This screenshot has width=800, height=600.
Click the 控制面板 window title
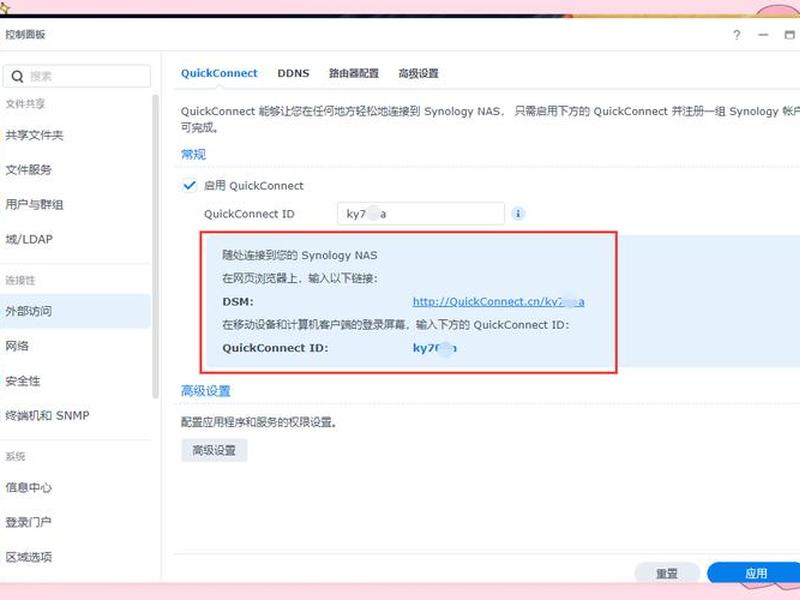(x=26, y=35)
